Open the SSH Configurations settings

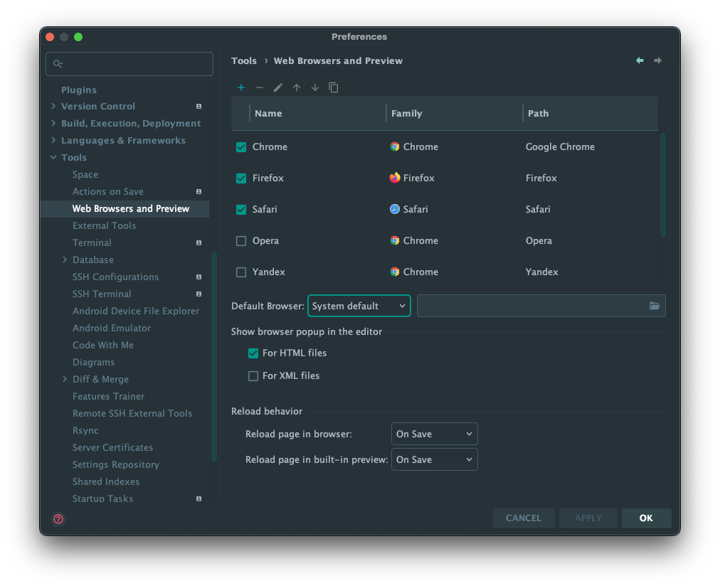tap(115, 277)
